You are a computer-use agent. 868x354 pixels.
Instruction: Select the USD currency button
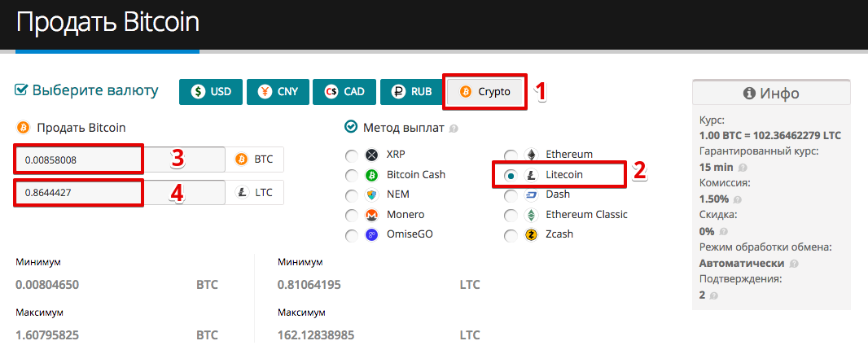(210, 92)
